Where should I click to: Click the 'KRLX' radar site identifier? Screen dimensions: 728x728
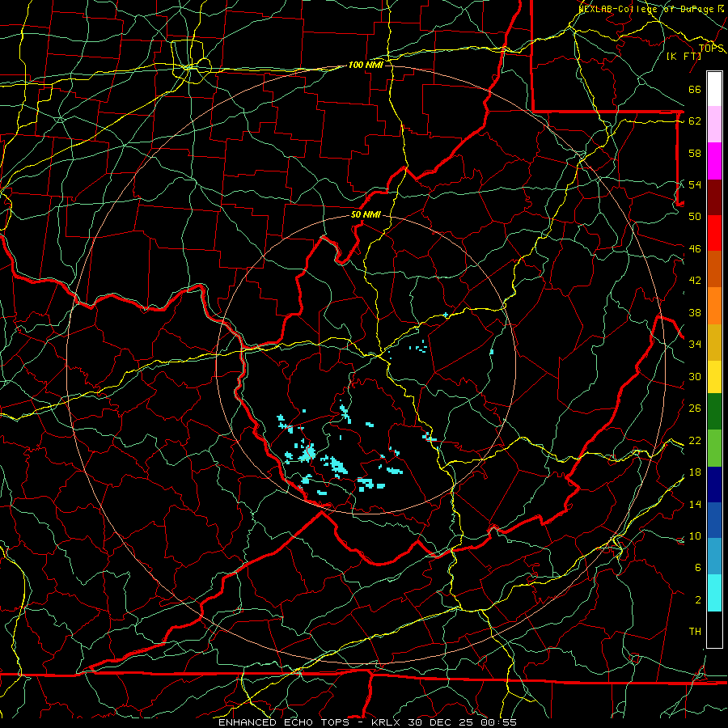click(x=387, y=722)
